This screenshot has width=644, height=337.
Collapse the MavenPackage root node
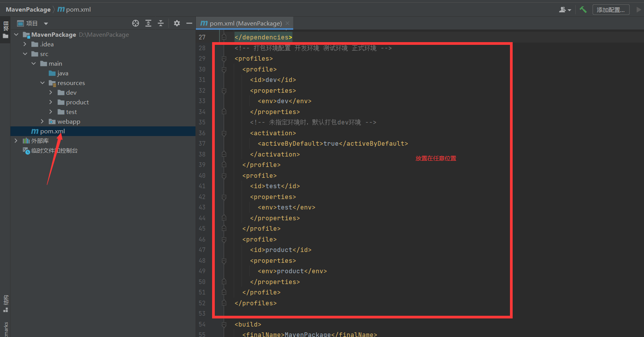tap(16, 34)
